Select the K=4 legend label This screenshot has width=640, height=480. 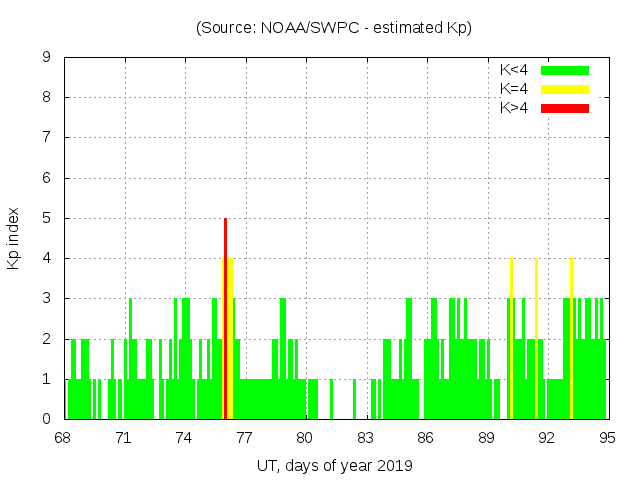[x=514, y=89]
